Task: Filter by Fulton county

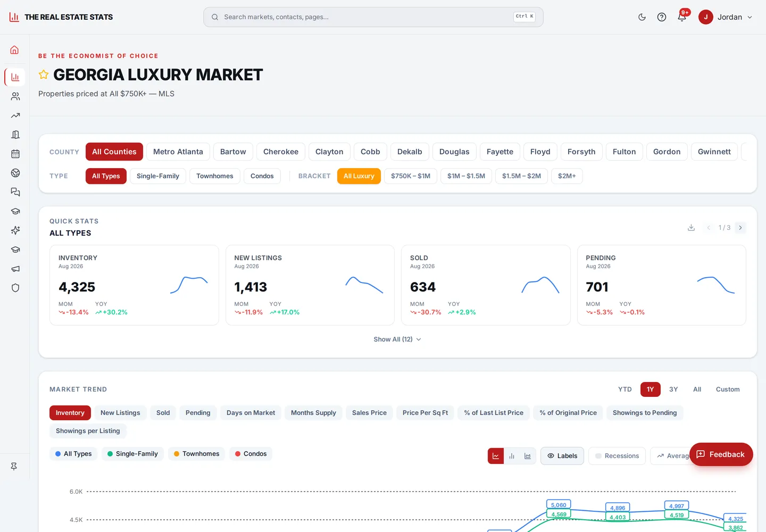Action: pos(625,152)
